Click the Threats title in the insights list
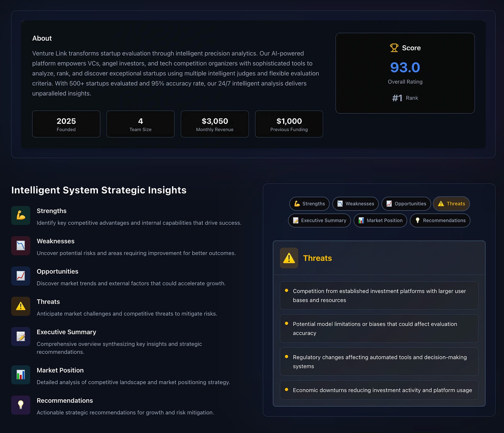This screenshot has width=504, height=433. coord(48,302)
